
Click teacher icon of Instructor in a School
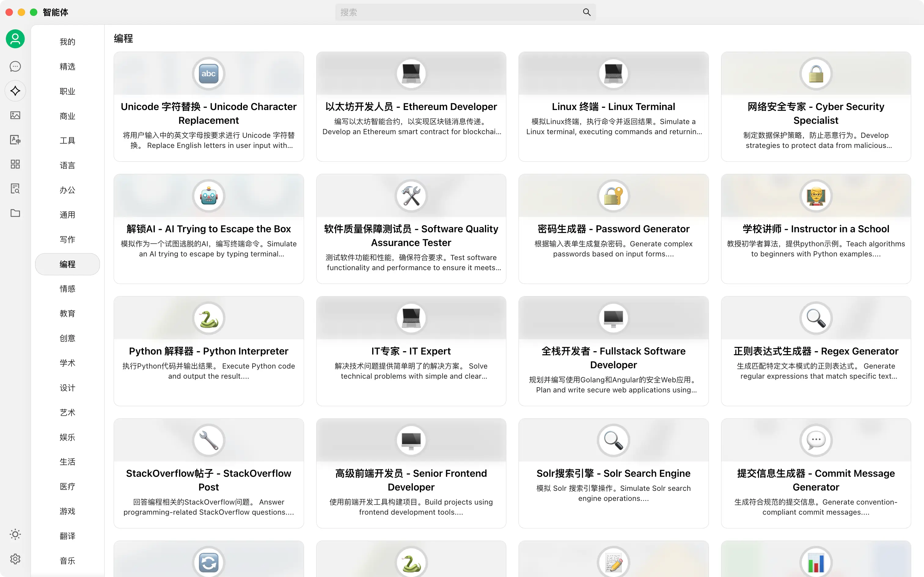[816, 196]
